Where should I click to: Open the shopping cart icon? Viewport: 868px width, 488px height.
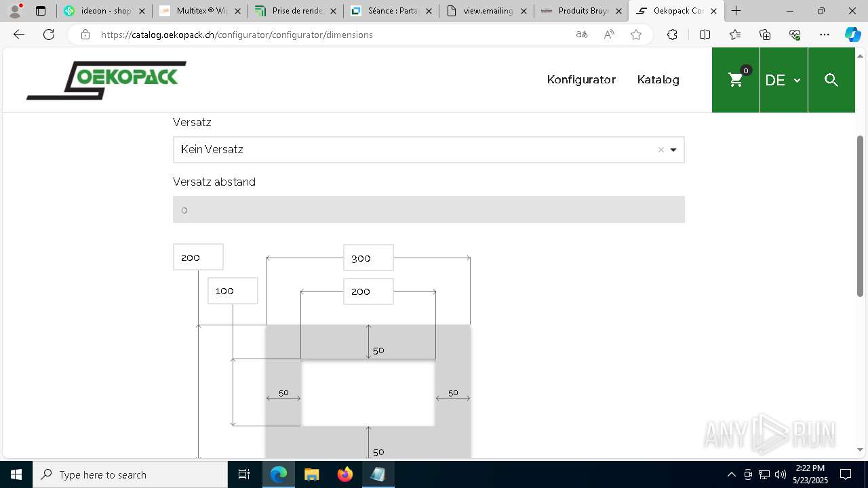[736, 80]
